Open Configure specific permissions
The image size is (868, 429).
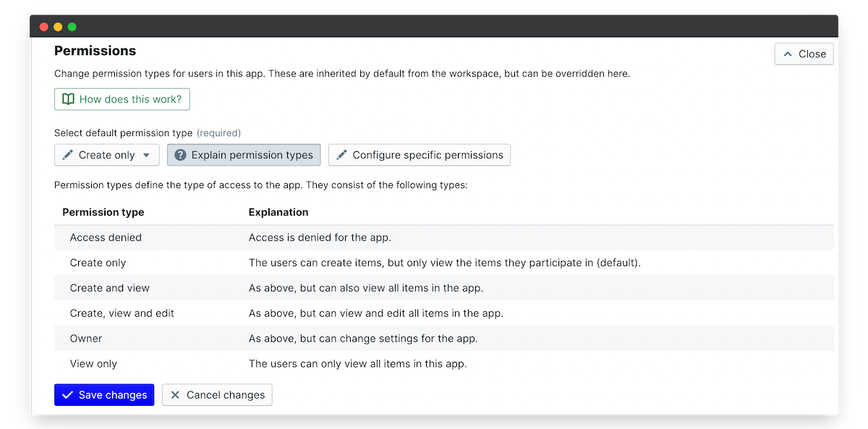pyautogui.click(x=420, y=155)
